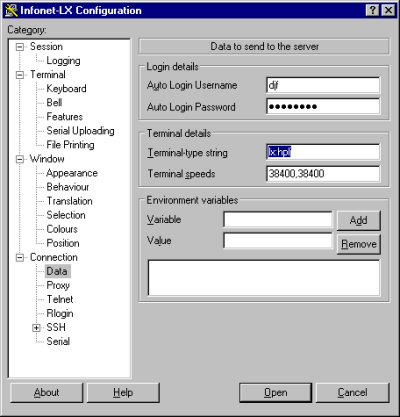The height and width of the screenshot is (417, 400).
Task: Select the Connection category
Action: (54, 257)
